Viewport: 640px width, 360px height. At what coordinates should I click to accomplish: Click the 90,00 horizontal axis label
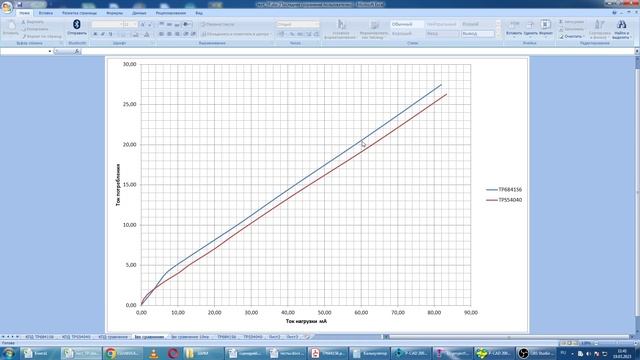pos(471,313)
